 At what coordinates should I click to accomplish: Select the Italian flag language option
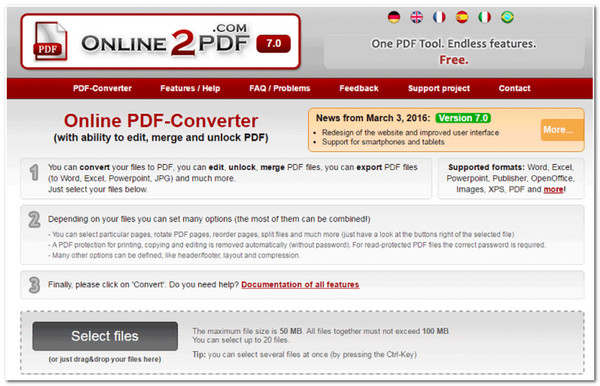pyautogui.click(x=484, y=17)
